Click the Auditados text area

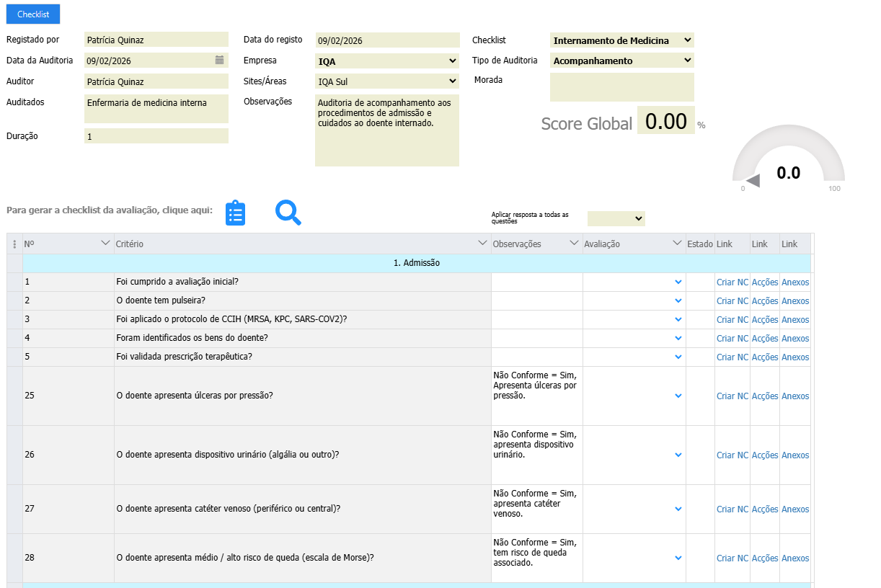tap(156, 109)
